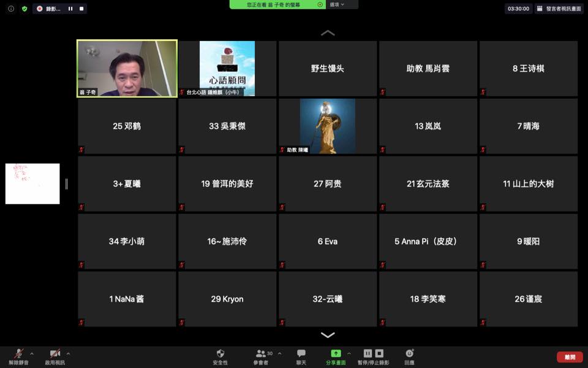Click the green encryption shield icon
The height and width of the screenshot is (368, 588).
click(x=24, y=9)
